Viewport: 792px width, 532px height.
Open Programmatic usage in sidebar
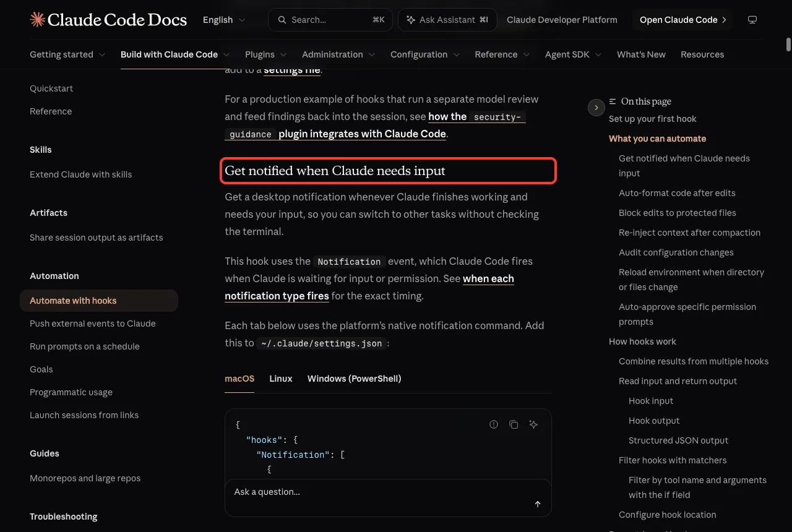pyautogui.click(x=71, y=392)
